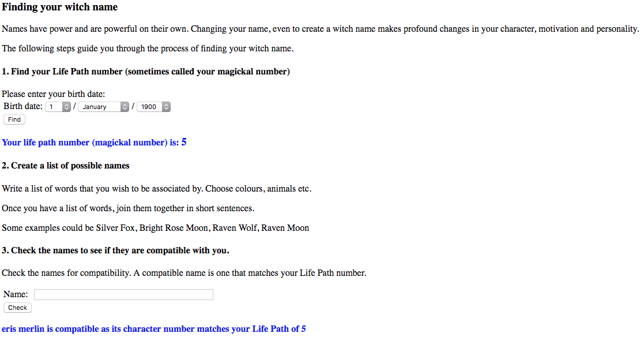Image resolution: width=644 pixels, height=337 pixels.
Task: Open the January month dropdown
Action: [104, 107]
